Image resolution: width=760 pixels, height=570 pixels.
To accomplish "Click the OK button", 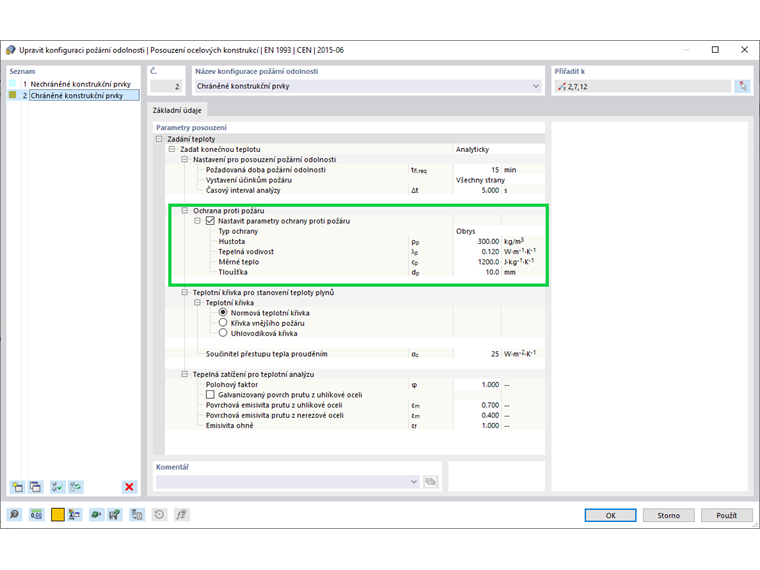I will click(611, 515).
